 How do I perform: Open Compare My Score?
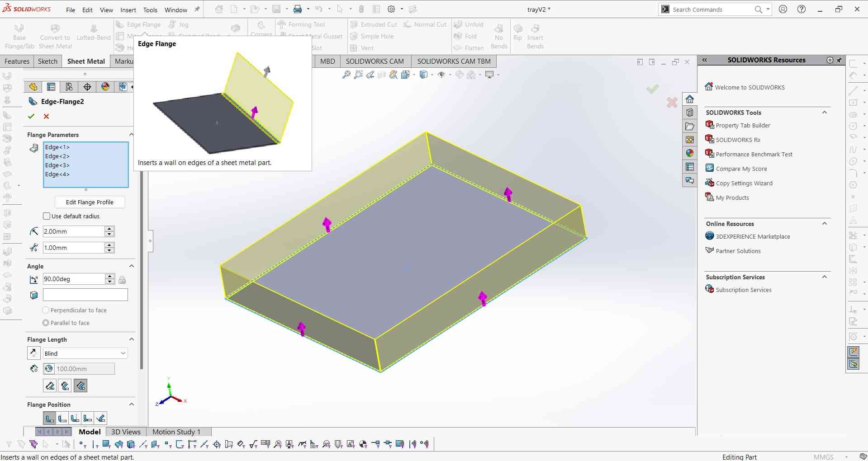tap(741, 169)
